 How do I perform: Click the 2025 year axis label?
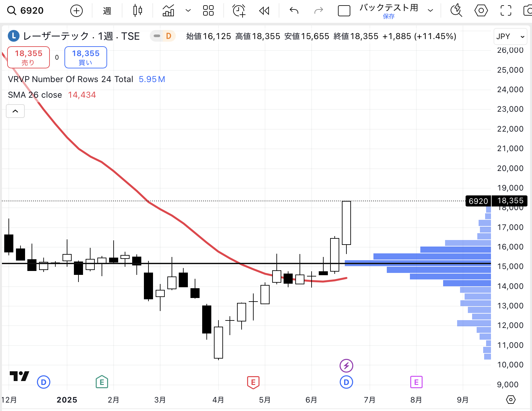[x=67, y=400]
